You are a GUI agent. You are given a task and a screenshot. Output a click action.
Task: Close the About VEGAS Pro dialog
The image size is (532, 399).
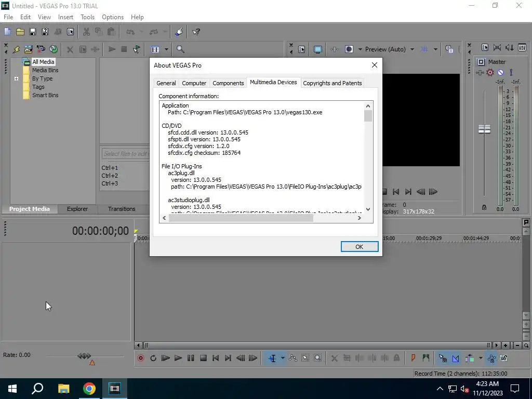374,65
